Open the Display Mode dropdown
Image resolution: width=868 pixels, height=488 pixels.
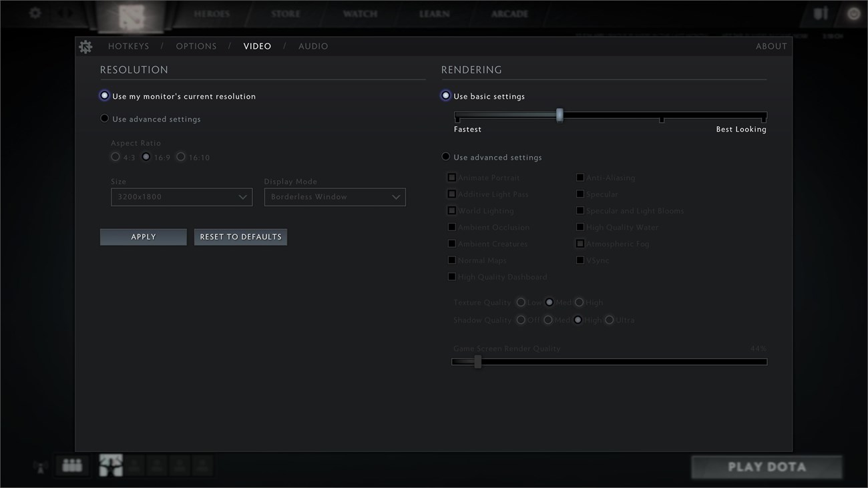[x=335, y=197]
